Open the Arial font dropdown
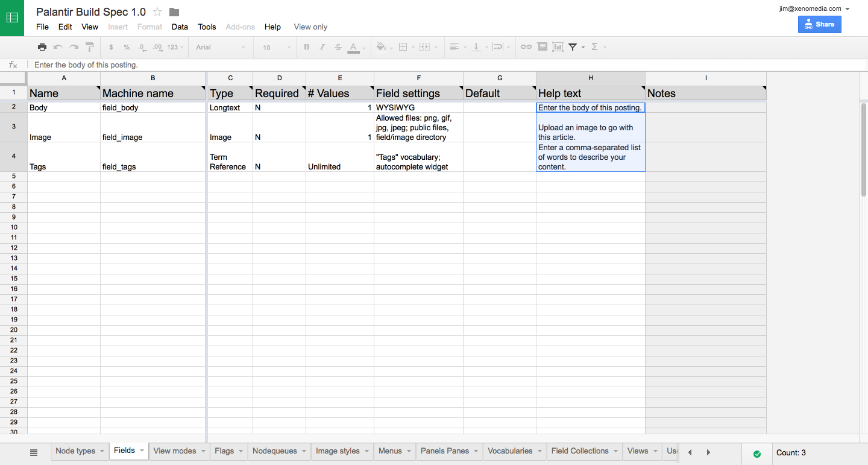Viewport: 868px width, 465px height. [221, 47]
